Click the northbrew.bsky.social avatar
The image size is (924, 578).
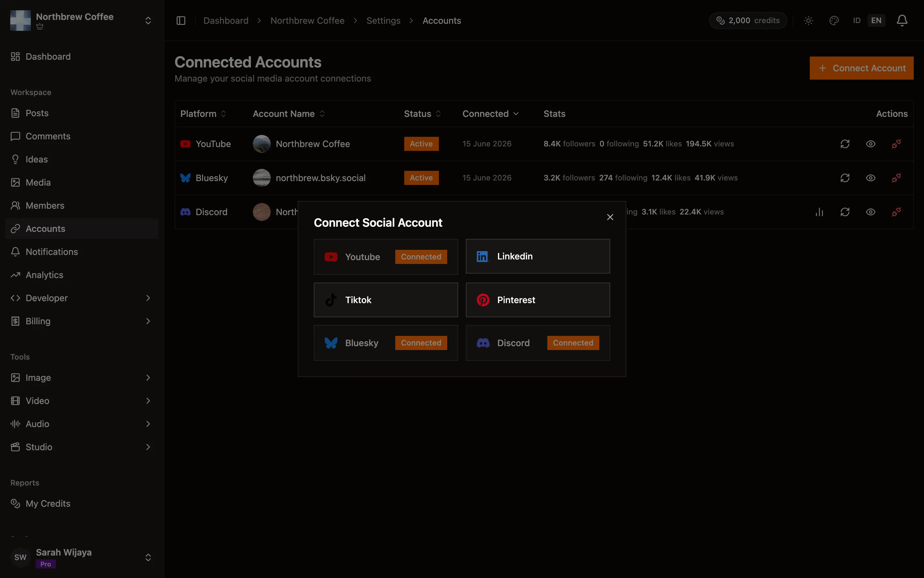pyautogui.click(x=261, y=178)
